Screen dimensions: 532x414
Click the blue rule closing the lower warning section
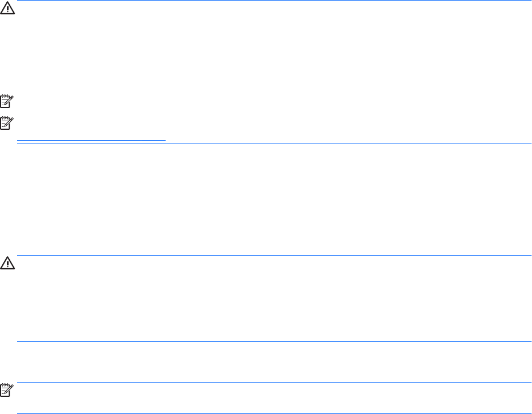[275, 342]
